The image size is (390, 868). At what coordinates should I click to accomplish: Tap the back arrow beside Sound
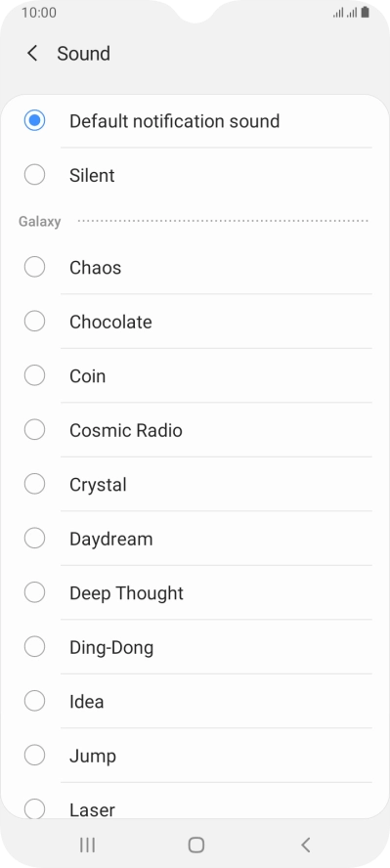(x=32, y=54)
